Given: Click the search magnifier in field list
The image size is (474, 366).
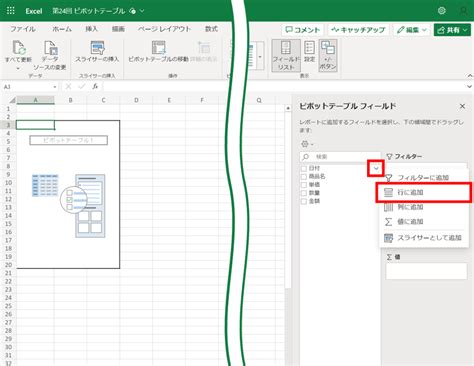Looking at the screenshot, I should tap(306, 157).
